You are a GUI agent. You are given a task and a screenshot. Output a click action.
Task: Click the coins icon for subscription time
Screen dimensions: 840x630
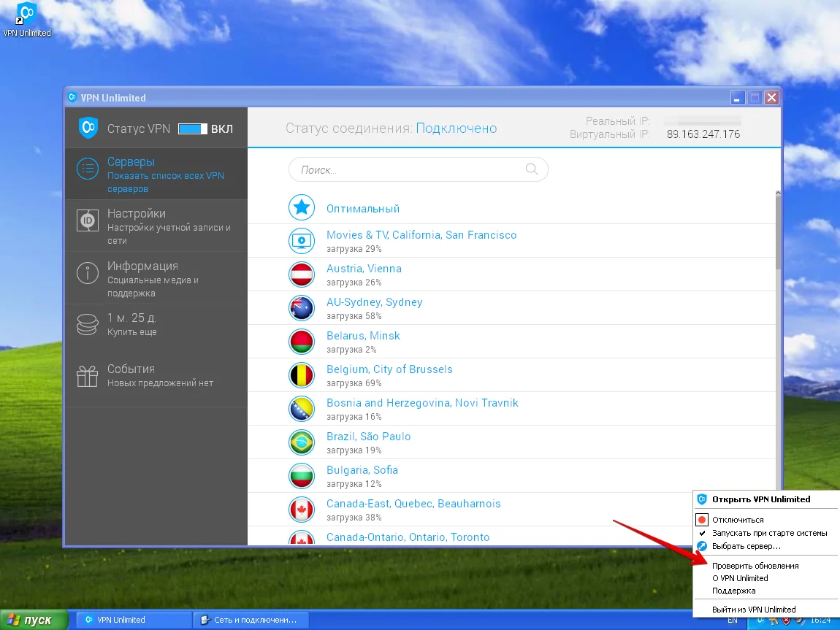pyautogui.click(x=88, y=324)
